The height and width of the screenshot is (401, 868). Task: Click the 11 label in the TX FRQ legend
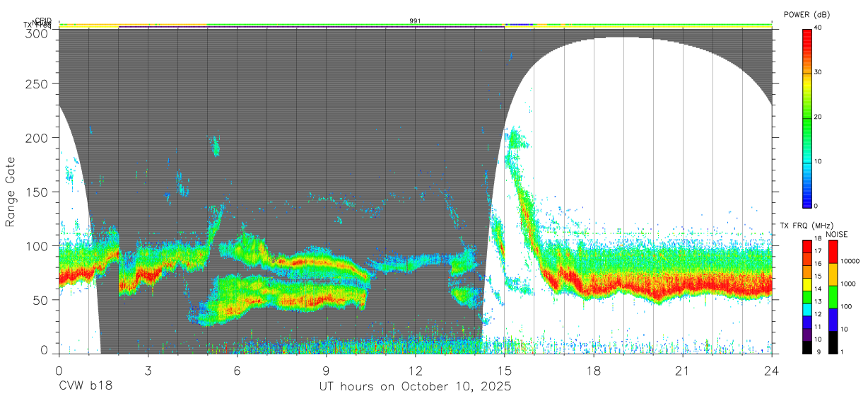pyautogui.click(x=817, y=327)
